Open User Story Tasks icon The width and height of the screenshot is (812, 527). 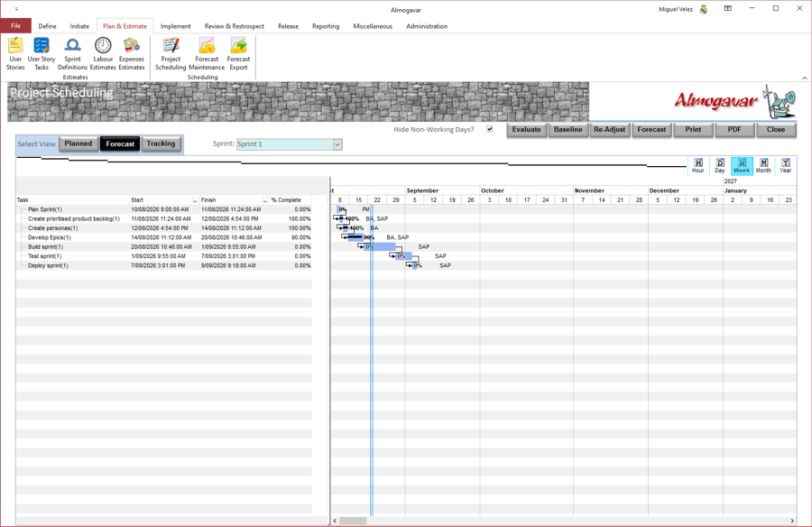(x=42, y=53)
